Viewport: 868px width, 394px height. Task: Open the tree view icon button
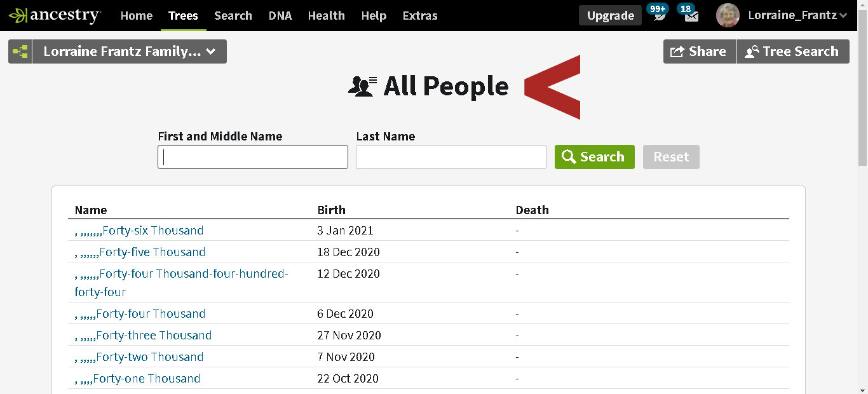[20, 51]
